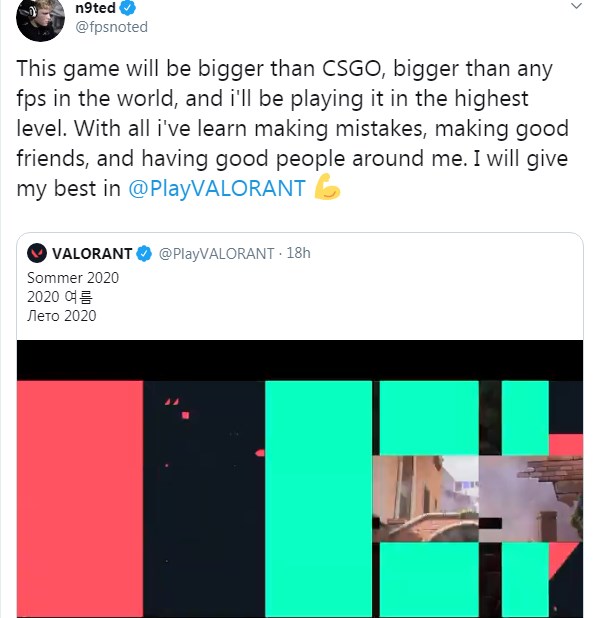Open the @fpsnoted handle link
599x618 pixels.
point(111,27)
